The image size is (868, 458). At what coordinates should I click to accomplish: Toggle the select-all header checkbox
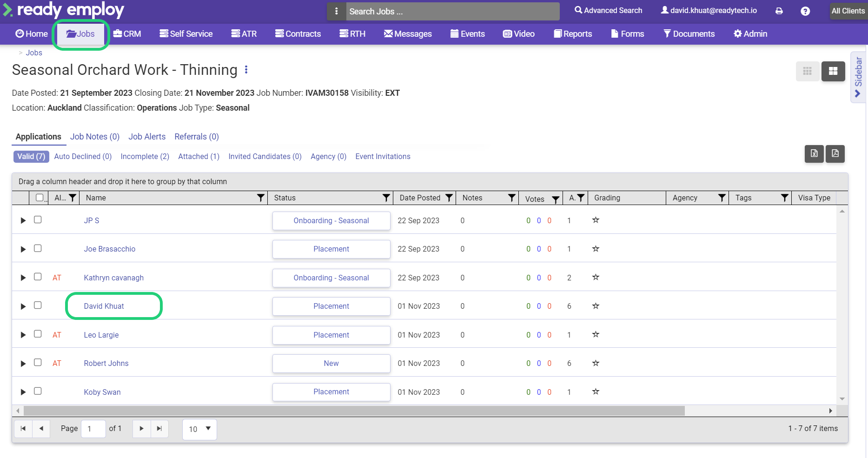(40, 198)
